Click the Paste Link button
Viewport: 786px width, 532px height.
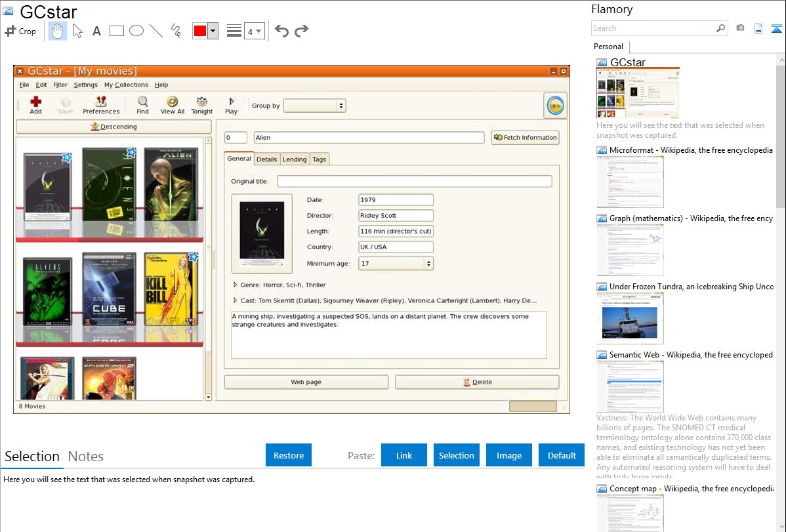point(404,455)
